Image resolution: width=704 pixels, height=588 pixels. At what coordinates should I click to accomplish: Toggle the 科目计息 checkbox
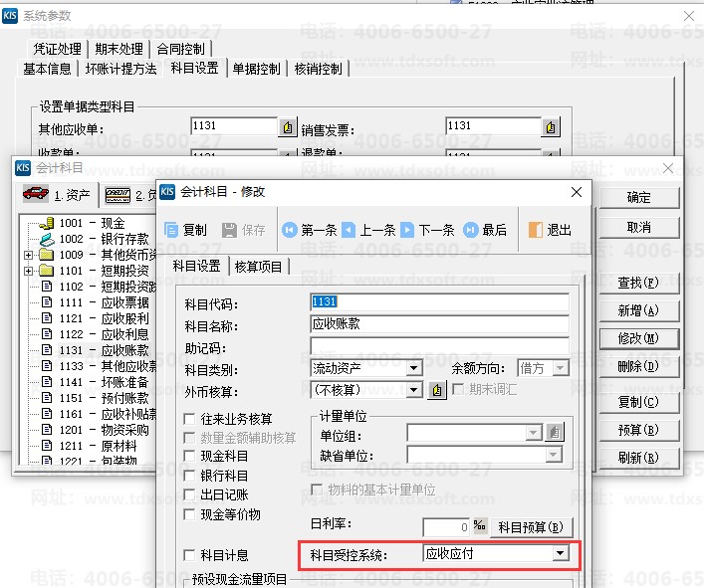click(x=190, y=555)
